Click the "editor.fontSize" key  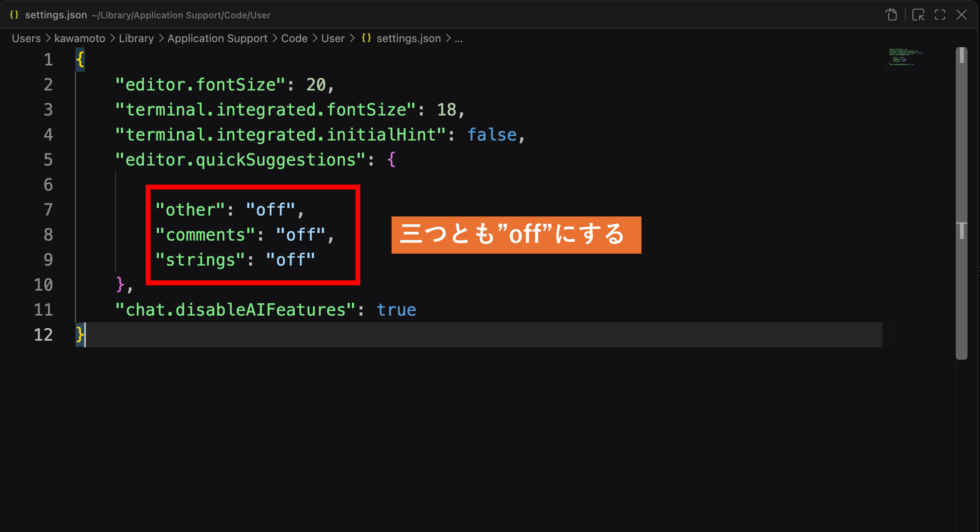(200, 84)
